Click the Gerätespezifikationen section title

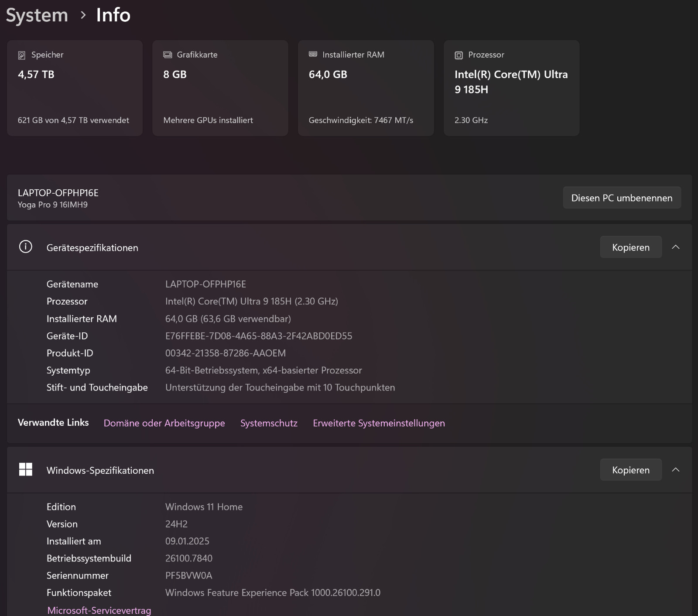tap(92, 247)
